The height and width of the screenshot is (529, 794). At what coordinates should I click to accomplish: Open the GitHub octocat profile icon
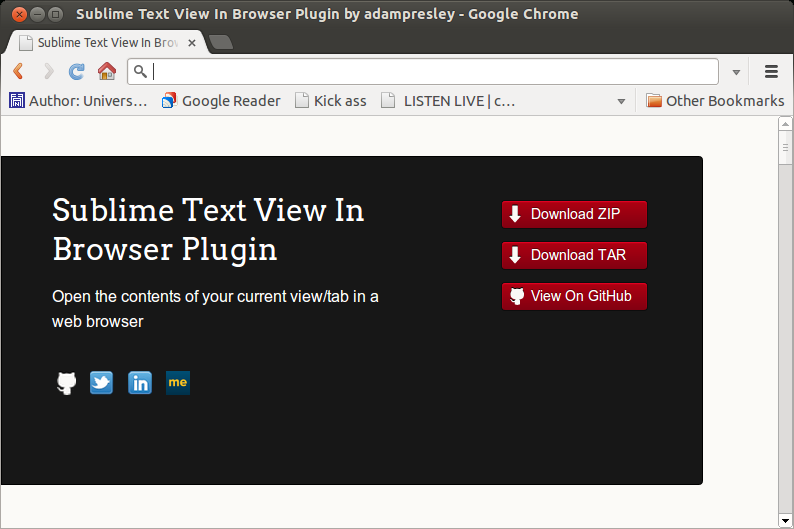pos(66,383)
